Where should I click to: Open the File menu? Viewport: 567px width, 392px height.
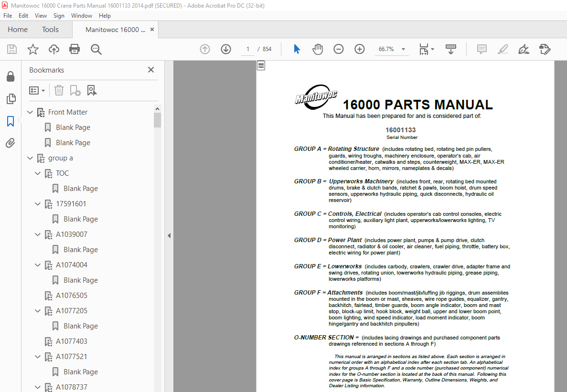point(8,16)
